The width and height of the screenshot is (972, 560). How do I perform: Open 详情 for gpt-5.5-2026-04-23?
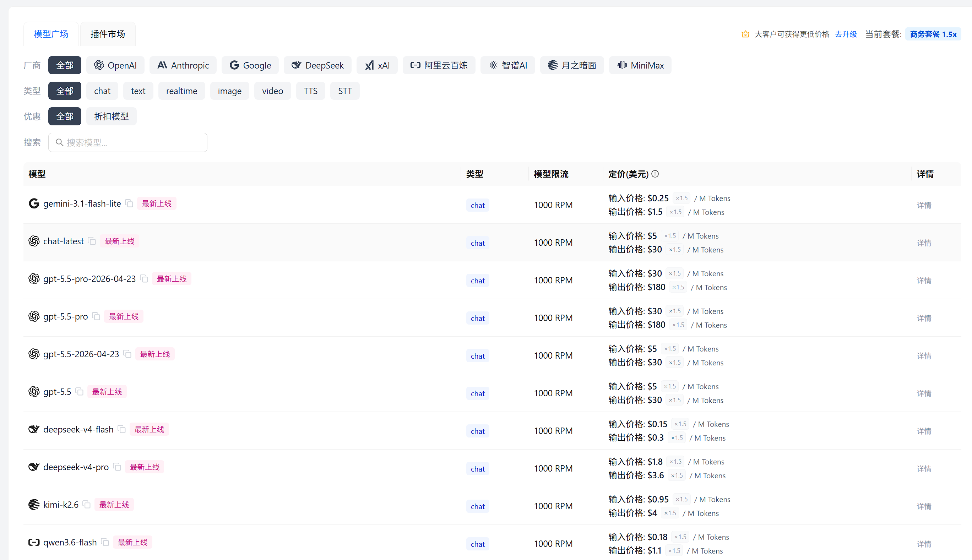coord(924,356)
